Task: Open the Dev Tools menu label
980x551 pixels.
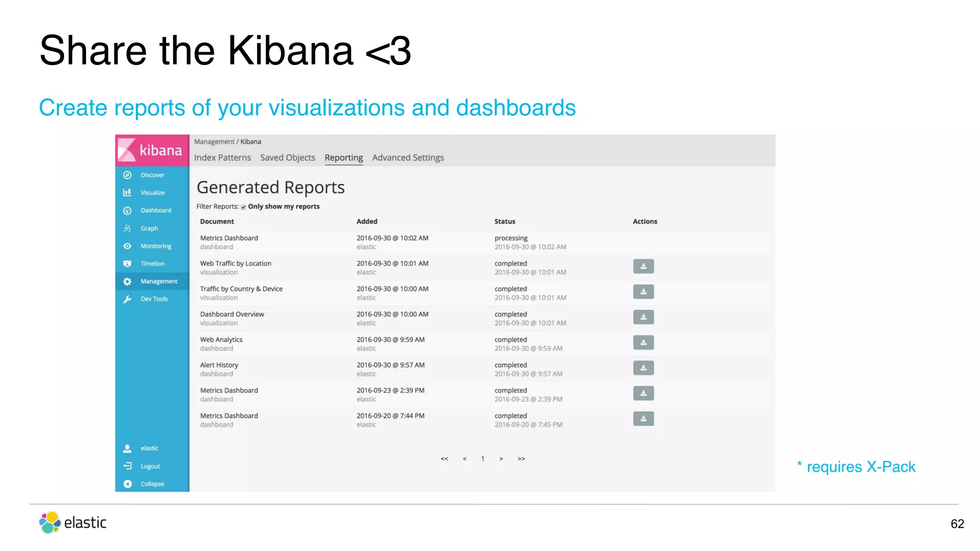Action: coord(154,299)
